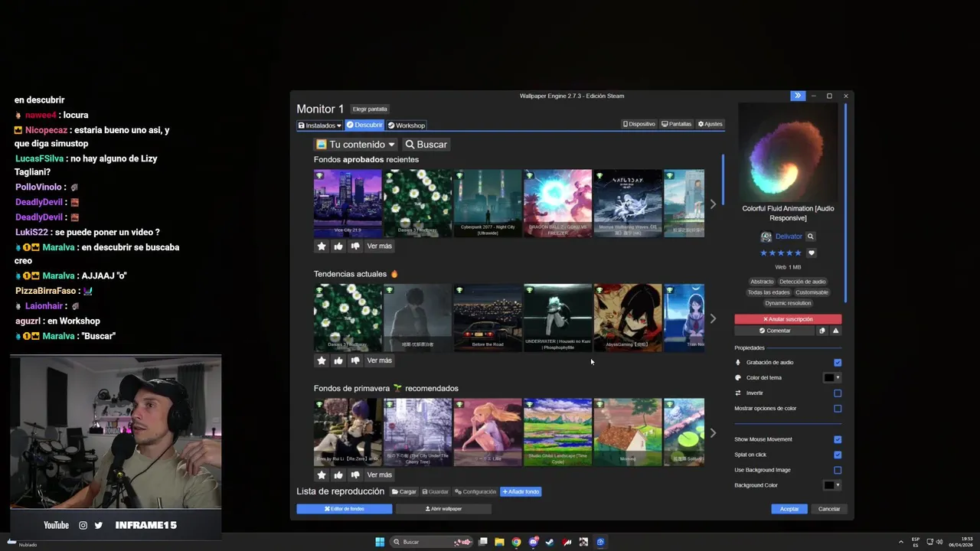Thumbs-up the Fondos de primavera row

pos(338,474)
